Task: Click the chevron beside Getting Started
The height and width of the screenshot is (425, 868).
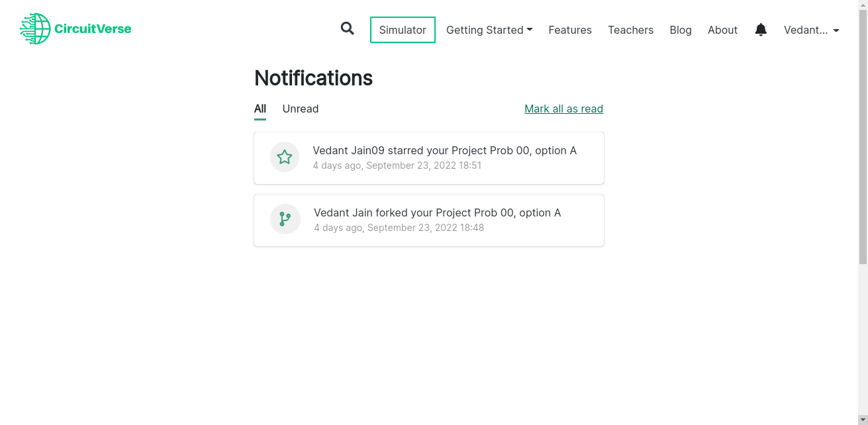Action: pyautogui.click(x=531, y=30)
